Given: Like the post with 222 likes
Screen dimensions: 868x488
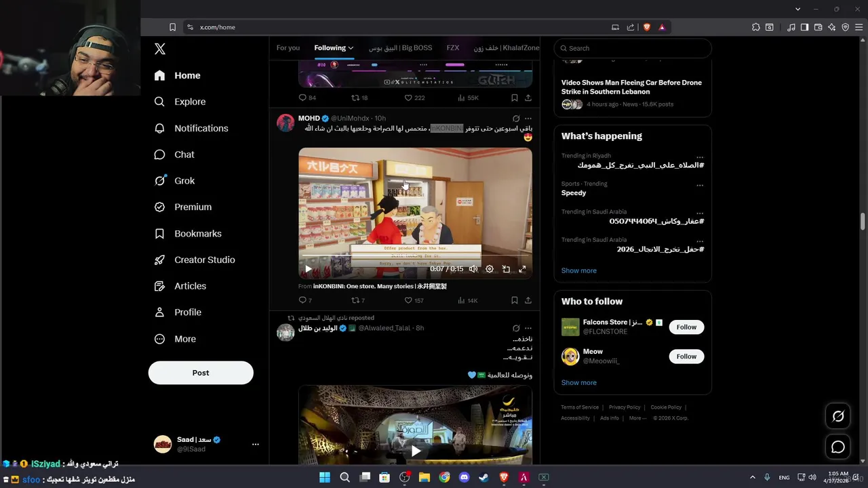Looking at the screenshot, I should coord(414,98).
